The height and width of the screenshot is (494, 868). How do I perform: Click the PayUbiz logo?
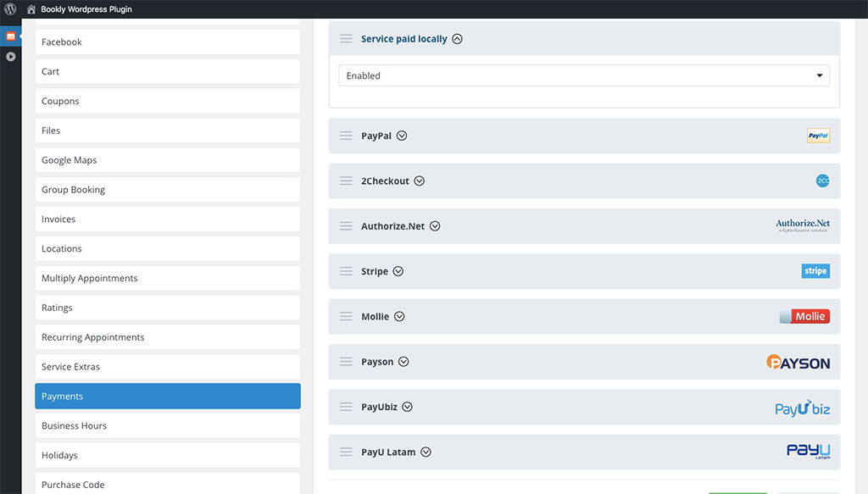pos(803,408)
